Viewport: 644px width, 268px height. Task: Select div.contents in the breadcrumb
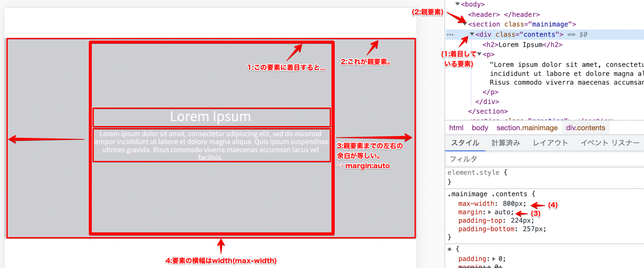(585, 128)
